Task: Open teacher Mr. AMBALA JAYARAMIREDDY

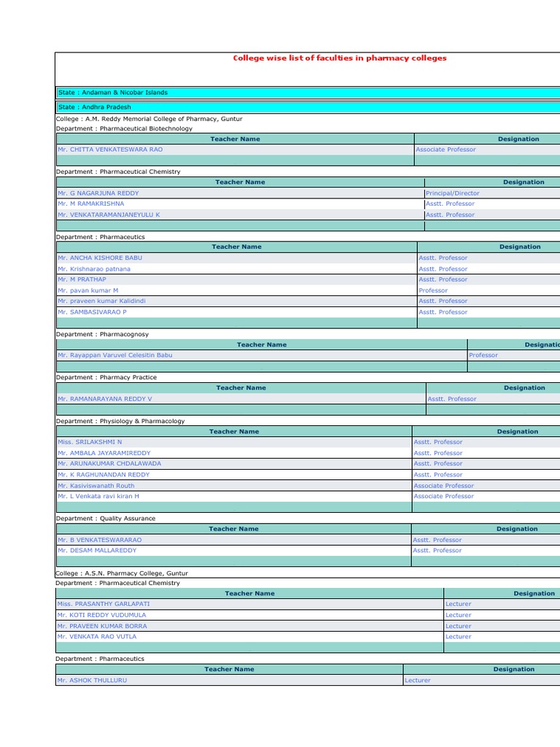Action: click(x=104, y=453)
